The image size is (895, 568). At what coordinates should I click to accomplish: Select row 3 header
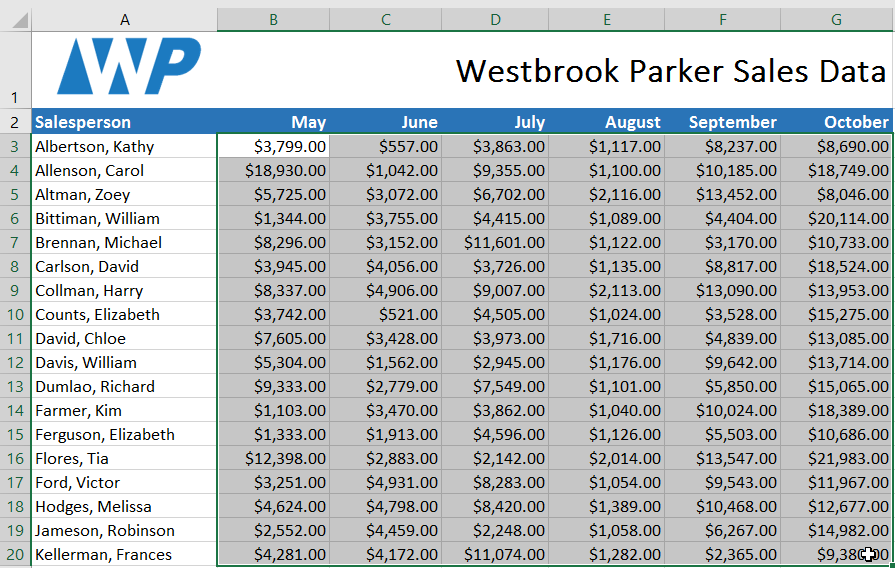15,147
